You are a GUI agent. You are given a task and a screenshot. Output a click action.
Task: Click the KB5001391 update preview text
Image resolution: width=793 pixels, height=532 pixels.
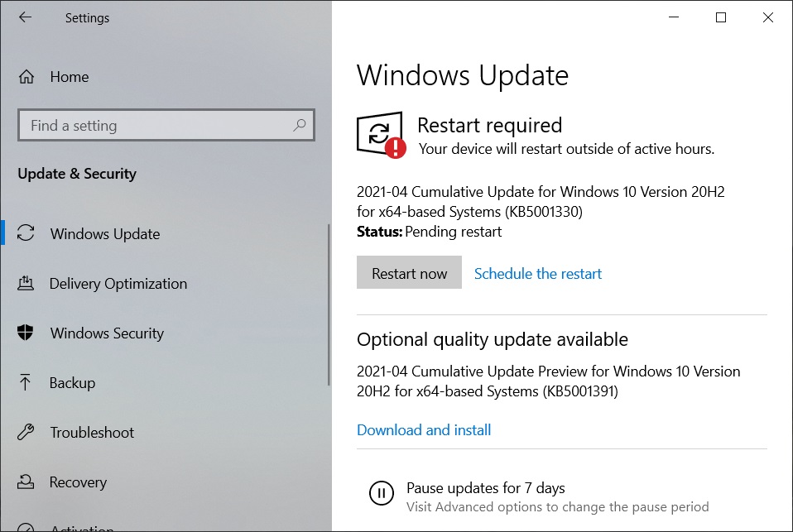point(548,381)
